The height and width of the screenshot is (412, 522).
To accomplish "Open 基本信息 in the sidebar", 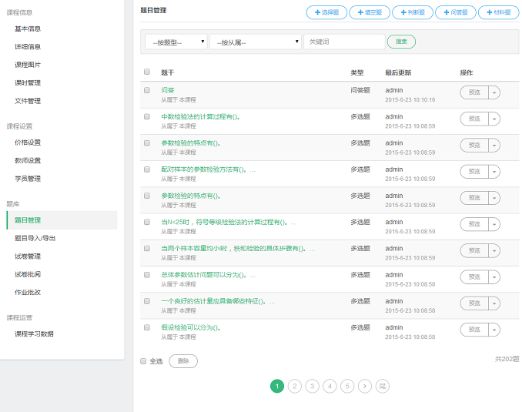I will tap(27, 29).
